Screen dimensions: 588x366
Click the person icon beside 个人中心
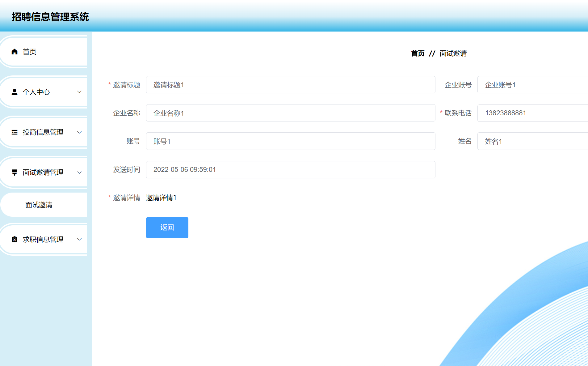(14, 91)
